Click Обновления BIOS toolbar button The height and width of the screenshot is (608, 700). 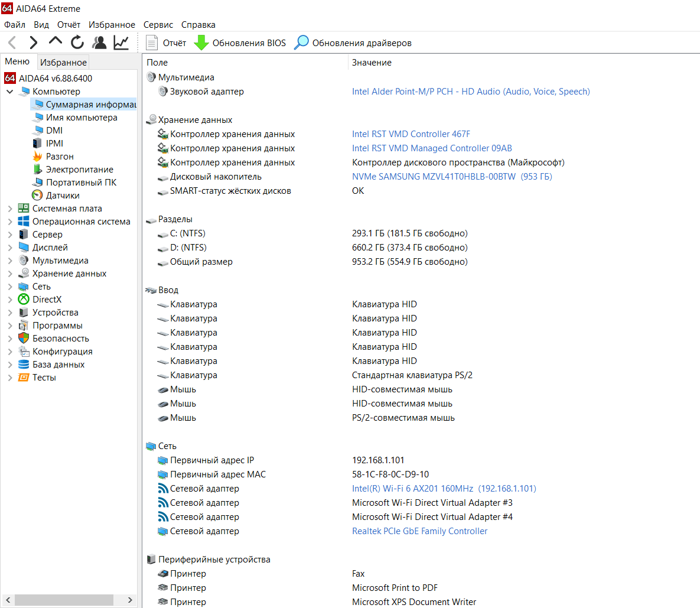tap(240, 43)
